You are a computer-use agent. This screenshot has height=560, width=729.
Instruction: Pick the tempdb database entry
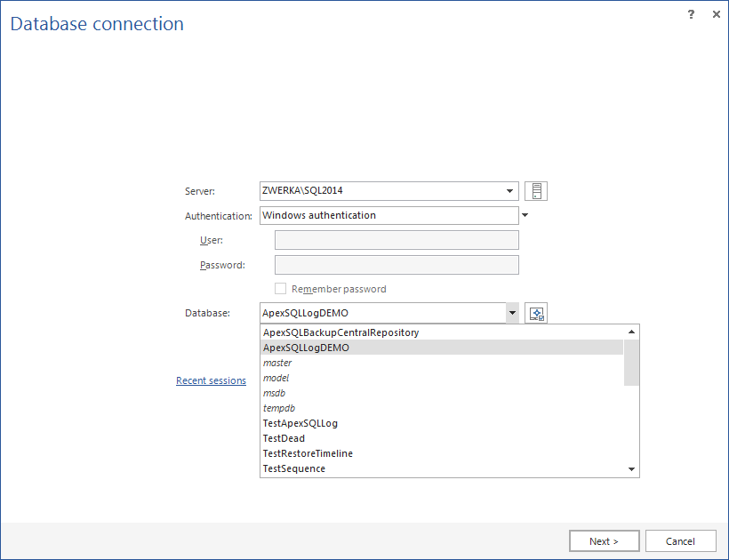442,408
